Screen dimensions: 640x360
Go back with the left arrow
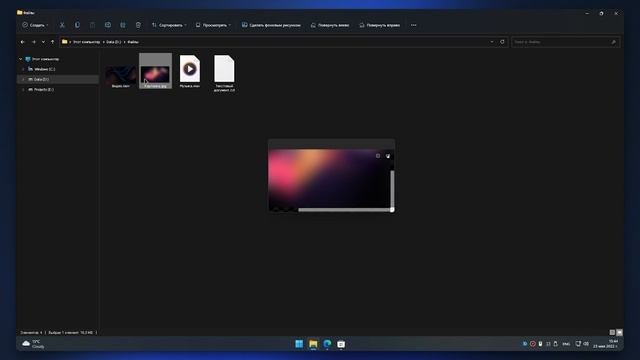click(x=23, y=42)
